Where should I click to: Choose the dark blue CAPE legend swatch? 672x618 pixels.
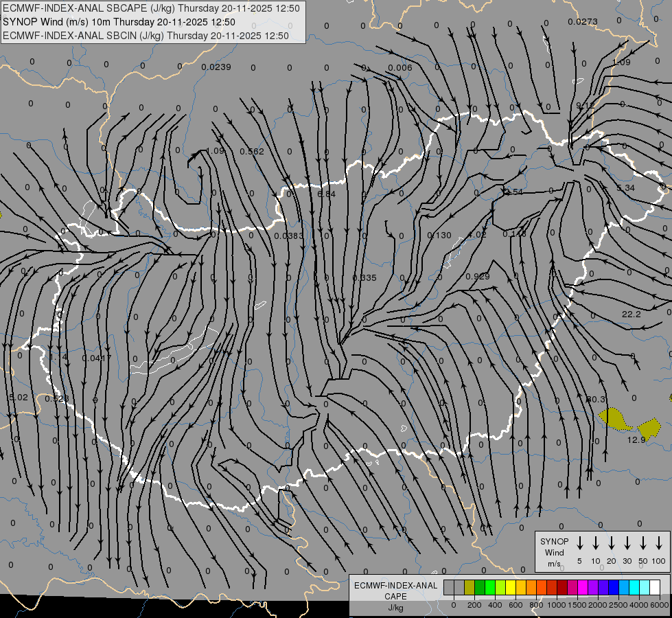pyautogui.click(x=614, y=587)
